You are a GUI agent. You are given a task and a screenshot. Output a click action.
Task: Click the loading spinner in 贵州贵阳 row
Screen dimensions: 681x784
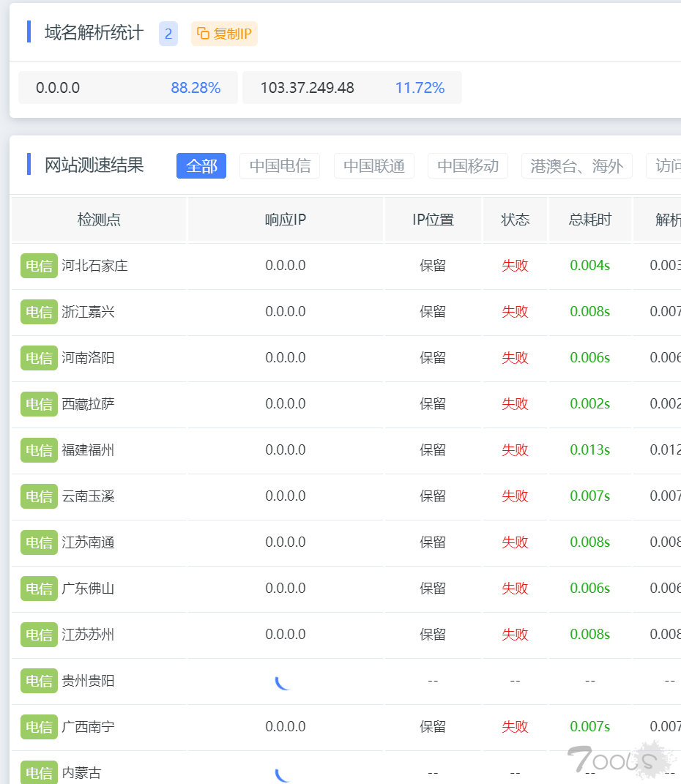[282, 681]
